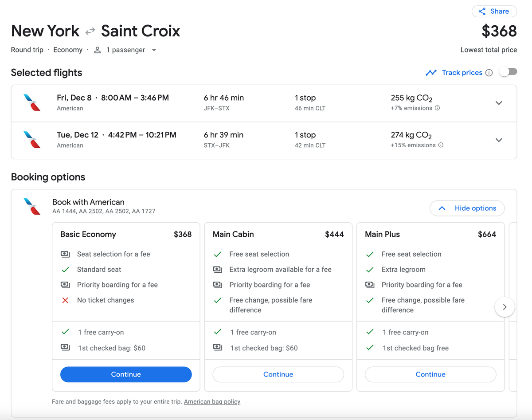The height and width of the screenshot is (420, 532).
Task: Click the round-trip swap arrows icon
Action: point(90,31)
